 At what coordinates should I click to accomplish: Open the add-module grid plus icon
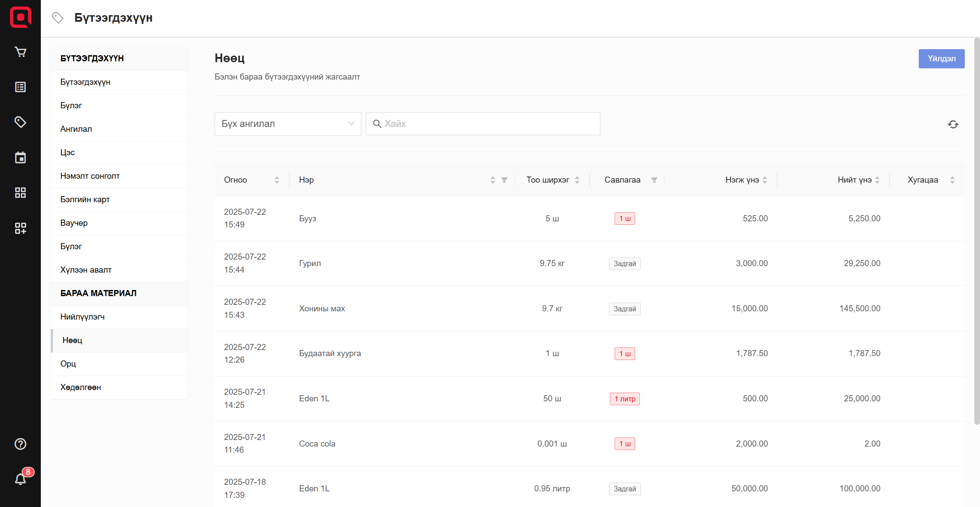point(20,228)
